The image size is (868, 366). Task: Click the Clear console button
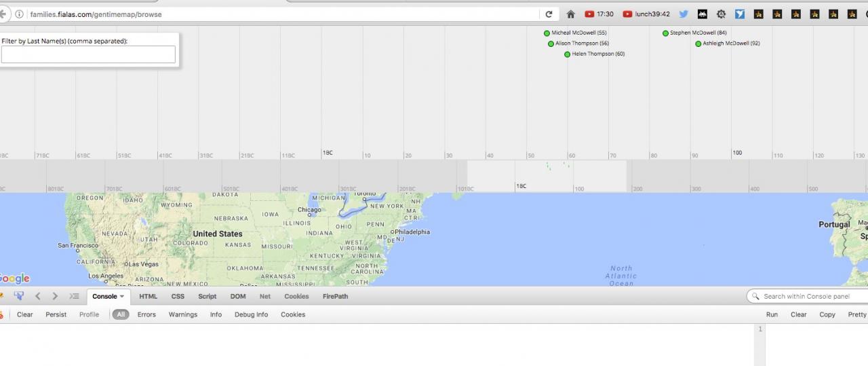tap(25, 314)
